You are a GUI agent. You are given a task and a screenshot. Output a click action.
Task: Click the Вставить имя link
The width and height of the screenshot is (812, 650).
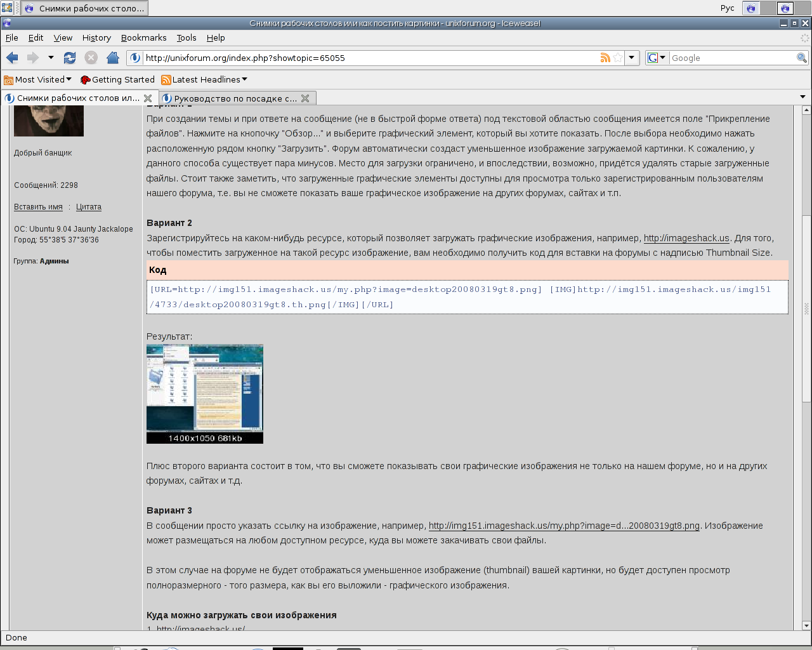[x=38, y=207]
